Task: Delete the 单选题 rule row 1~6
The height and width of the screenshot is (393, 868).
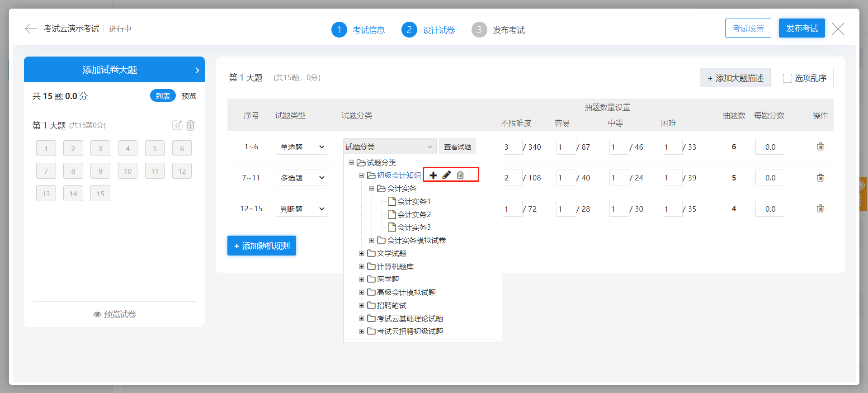Action: pos(820,147)
